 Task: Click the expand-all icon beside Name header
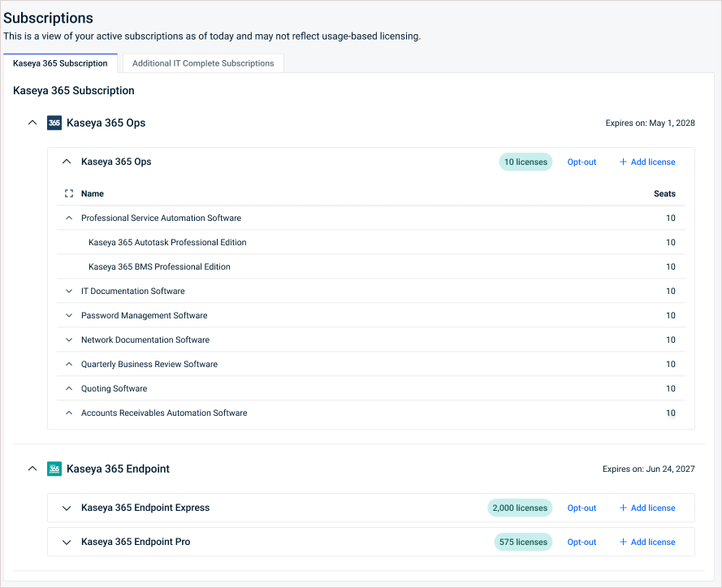(x=69, y=193)
